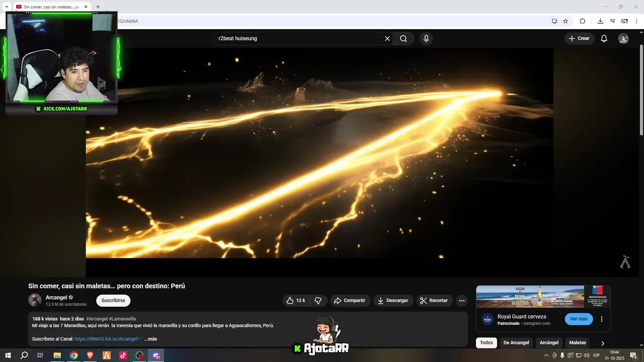Open taskbar clock showing 10:44
644x362 pixels.
click(614, 355)
